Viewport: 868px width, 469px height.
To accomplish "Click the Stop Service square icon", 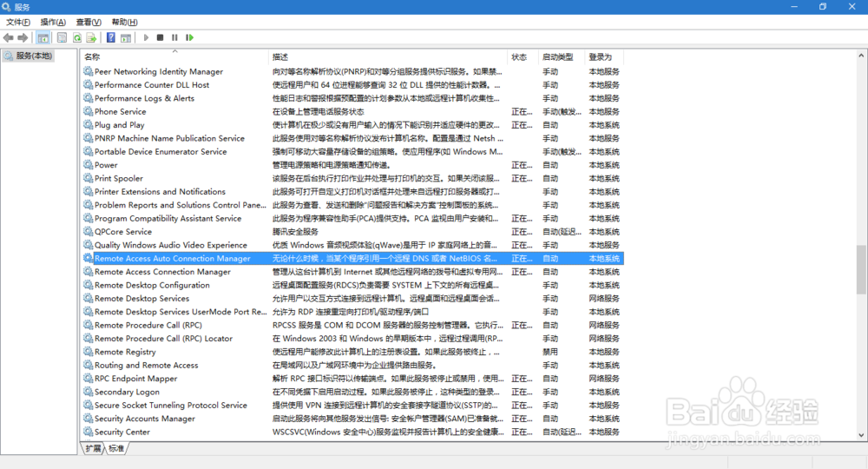I will click(x=160, y=37).
